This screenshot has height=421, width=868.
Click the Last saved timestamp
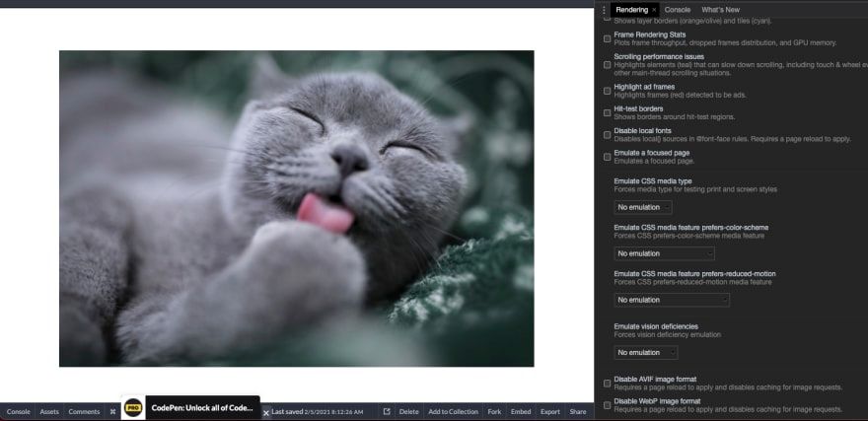pyautogui.click(x=318, y=411)
